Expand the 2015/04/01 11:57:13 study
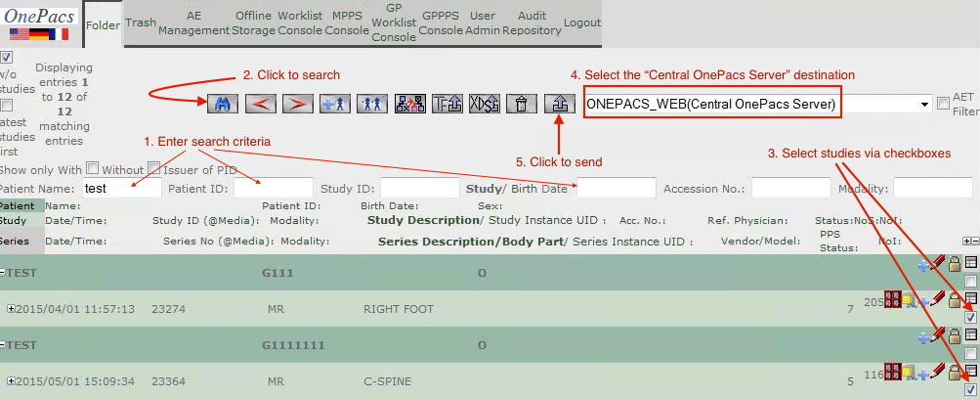Screen dimensions: 980x399 click(11, 309)
